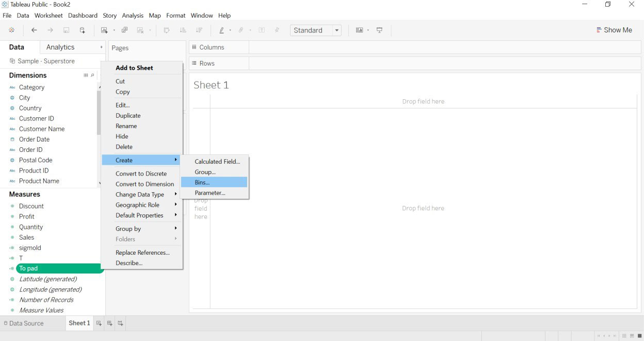Image resolution: width=644 pixels, height=341 pixels.
Task: Open the Analysis menu
Action: click(x=133, y=16)
